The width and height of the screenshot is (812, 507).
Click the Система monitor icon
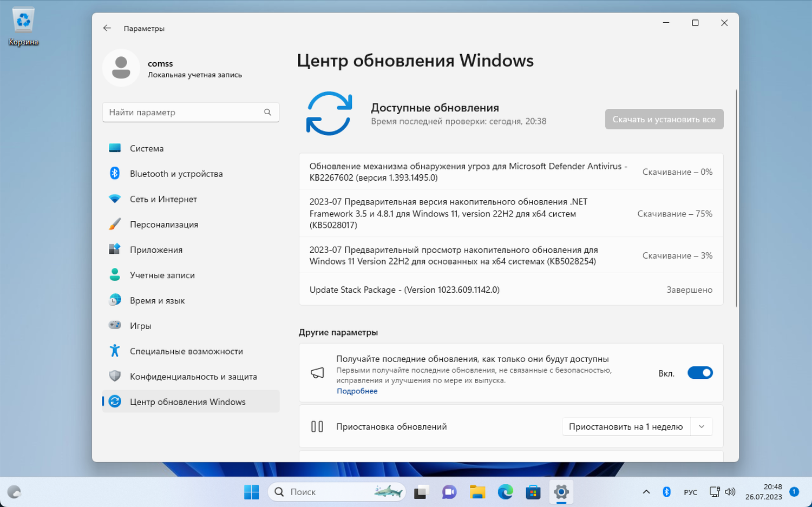point(115,148)
